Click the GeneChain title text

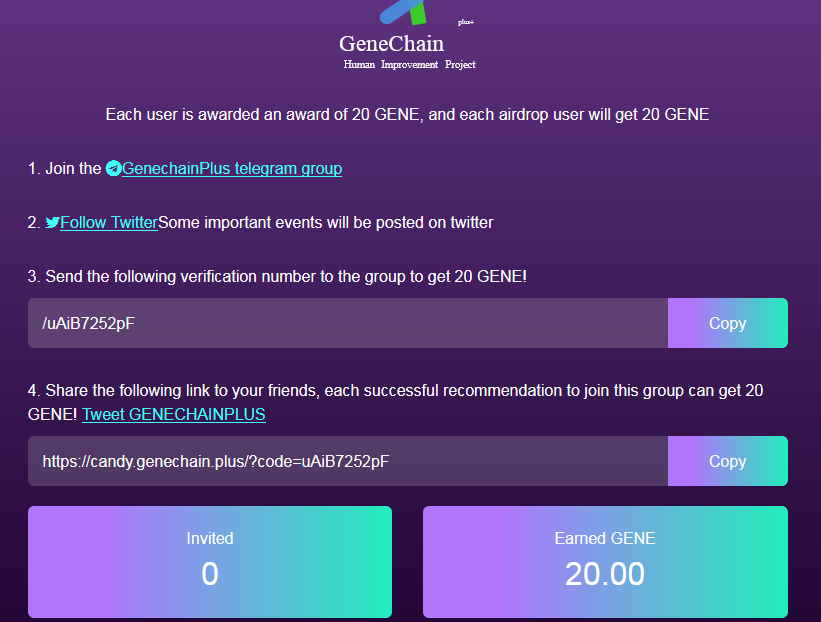tap(391, 44)
